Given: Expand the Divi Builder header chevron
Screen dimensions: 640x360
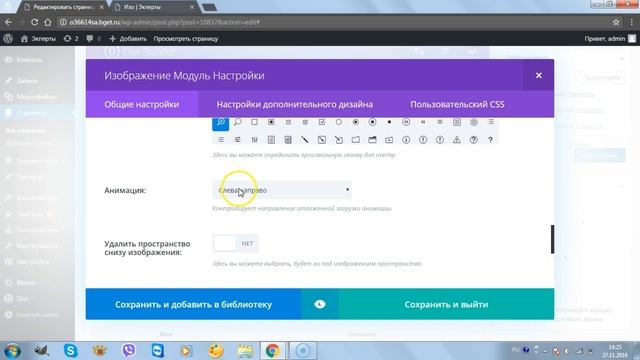Looking at the screenshot, I should (x=472, y=52).
